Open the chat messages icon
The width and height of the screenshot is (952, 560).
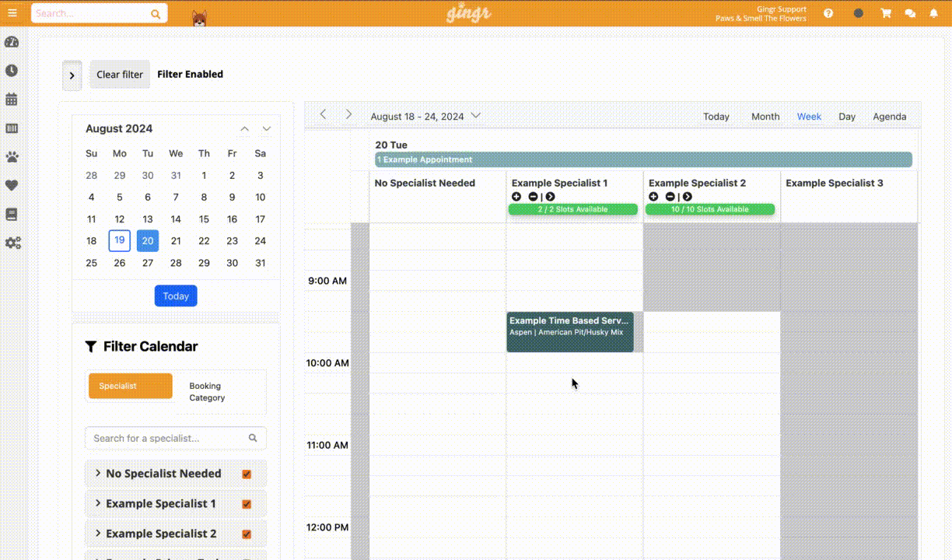pyautogui.click(x=910, y=13)
